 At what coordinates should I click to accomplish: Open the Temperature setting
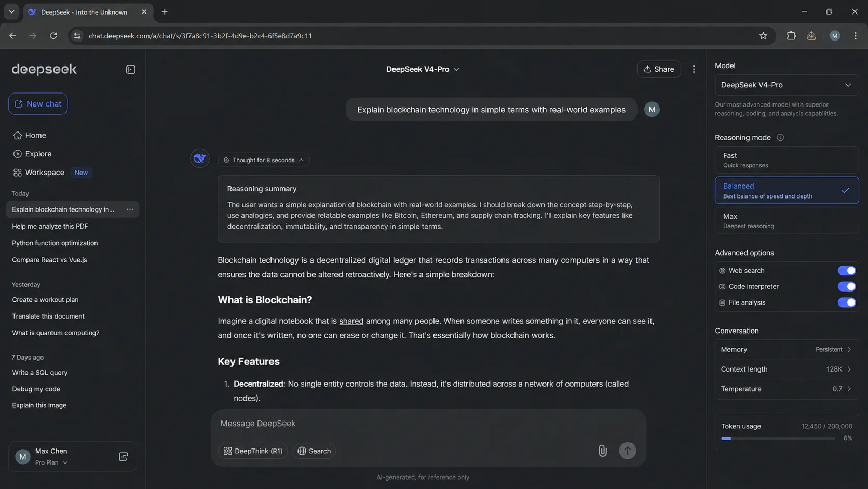click(x=786, y=389)
